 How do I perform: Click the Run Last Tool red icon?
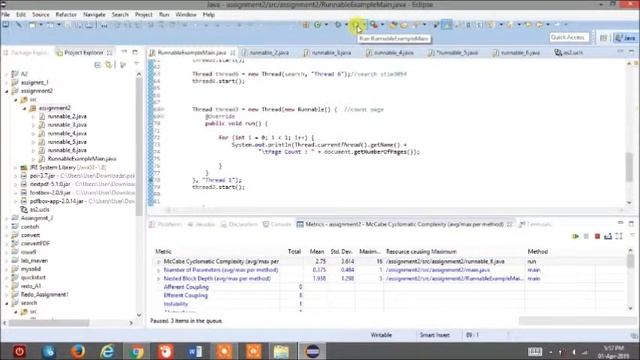(373, 25)
